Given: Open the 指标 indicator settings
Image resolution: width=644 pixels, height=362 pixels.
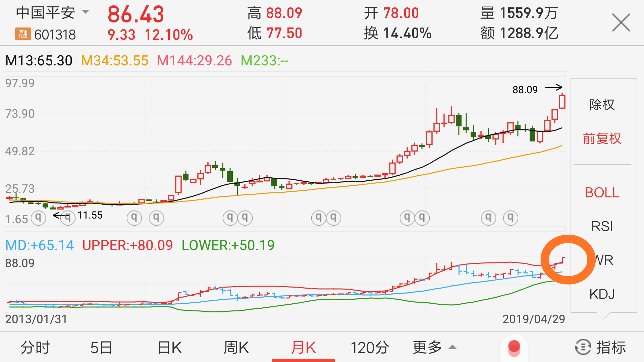Looking at the screenshot, I should click(600, 348).
